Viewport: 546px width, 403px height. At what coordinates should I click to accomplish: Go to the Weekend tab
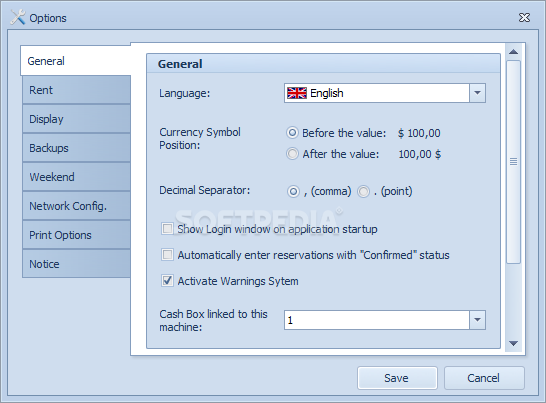77,177
